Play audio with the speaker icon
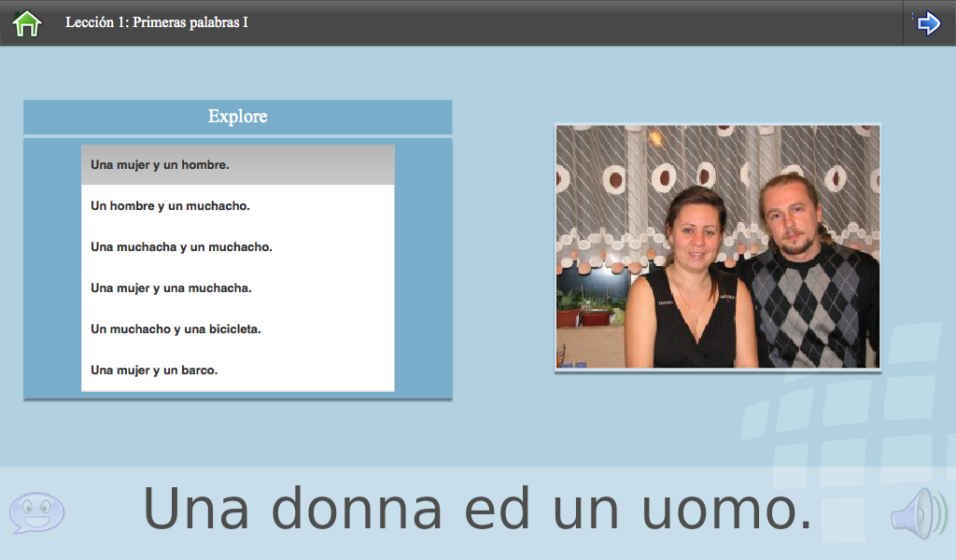Screen dimensions: 956x560 click(x=919, y=513)
